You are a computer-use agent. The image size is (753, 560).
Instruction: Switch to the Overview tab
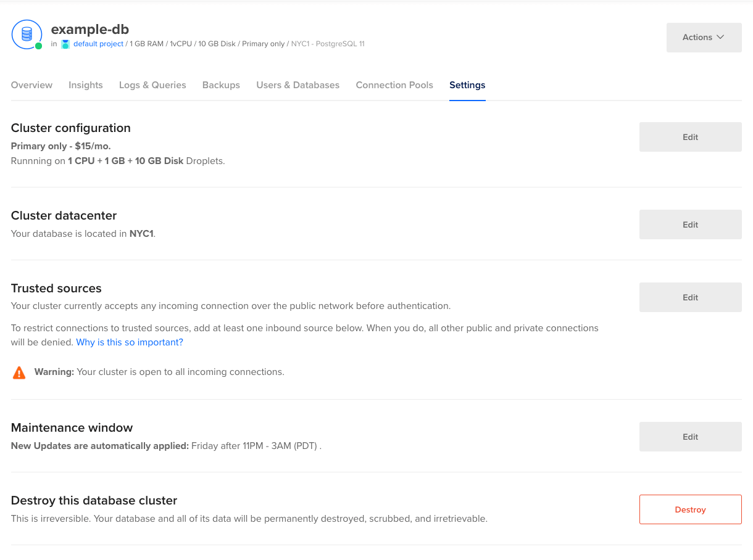(31, 85)
